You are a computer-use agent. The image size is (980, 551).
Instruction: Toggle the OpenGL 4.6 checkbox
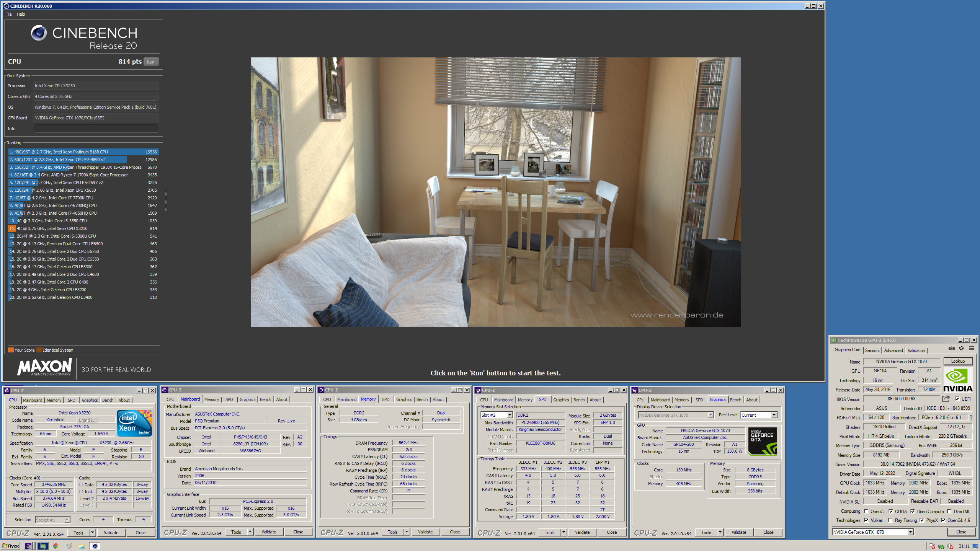(943, 520)
